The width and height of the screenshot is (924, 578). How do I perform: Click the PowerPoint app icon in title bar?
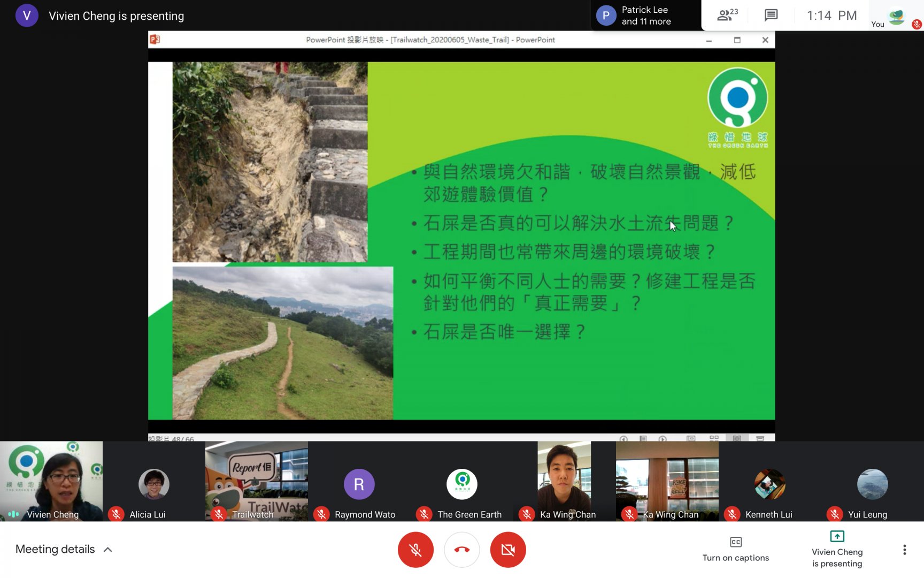(155, 40)
